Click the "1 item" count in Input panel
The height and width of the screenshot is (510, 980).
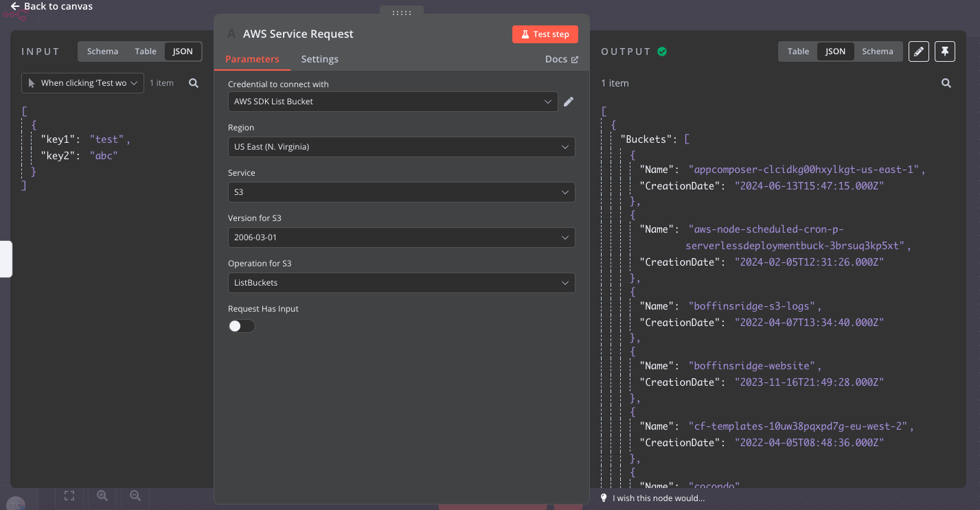pyautogui.click(x=162, y=83)
